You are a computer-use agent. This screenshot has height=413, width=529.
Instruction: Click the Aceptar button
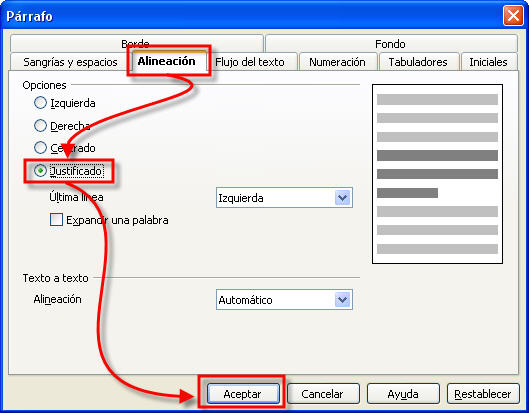tap(243, 394)
